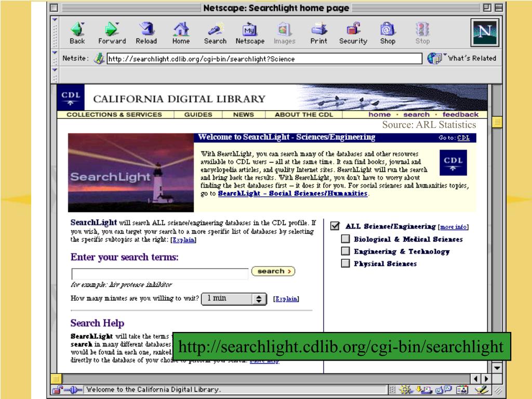Click Explain link next to wait dropdown
Screen dimensions: 532x399
click(286, 299)
